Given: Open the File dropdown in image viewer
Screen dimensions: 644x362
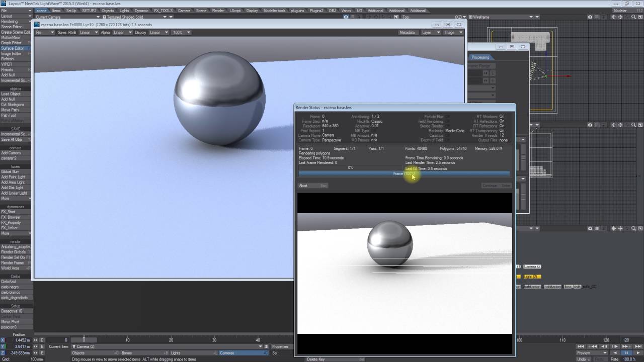Looking at the screenshot, I should coord(45,33).
